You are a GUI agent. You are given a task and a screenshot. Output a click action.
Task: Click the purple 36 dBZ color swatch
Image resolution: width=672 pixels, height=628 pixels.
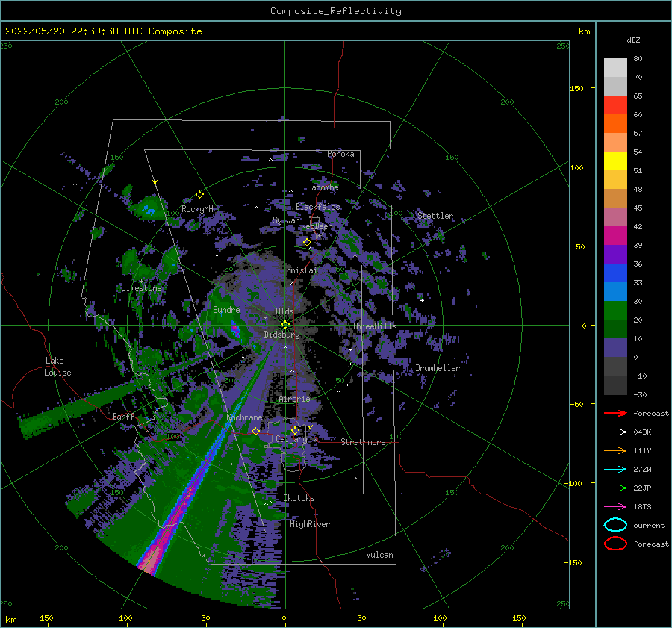click(615, 254)
